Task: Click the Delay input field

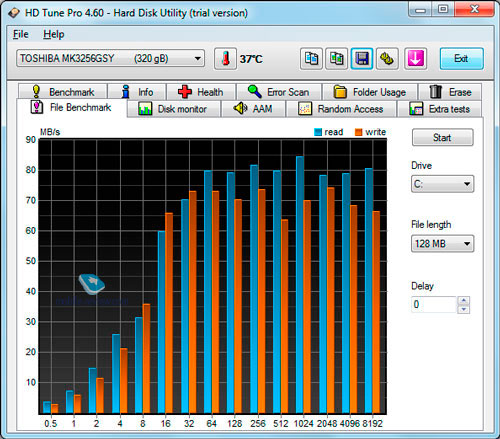Action: 434,304
